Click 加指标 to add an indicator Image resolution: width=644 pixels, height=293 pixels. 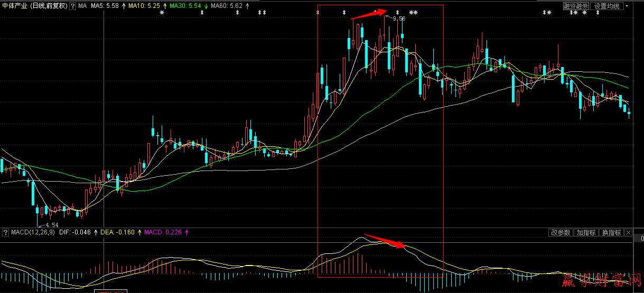[x=586, y=233]
